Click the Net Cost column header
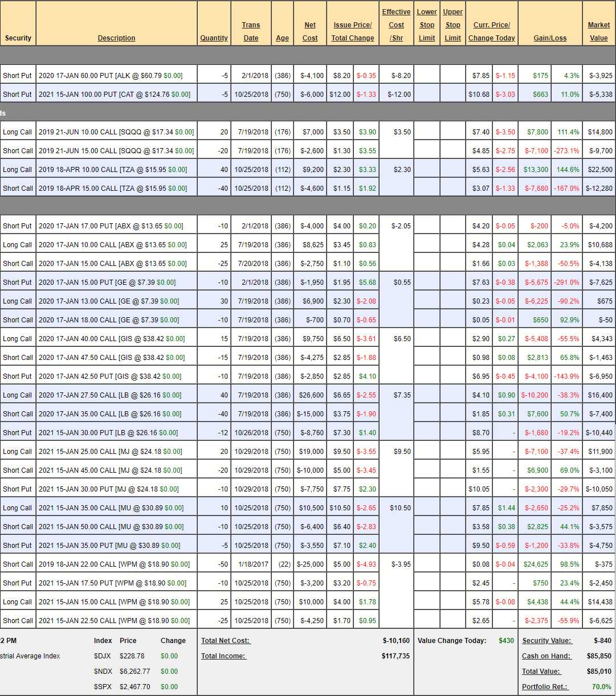The image size is (616, 696). (310, 31)
